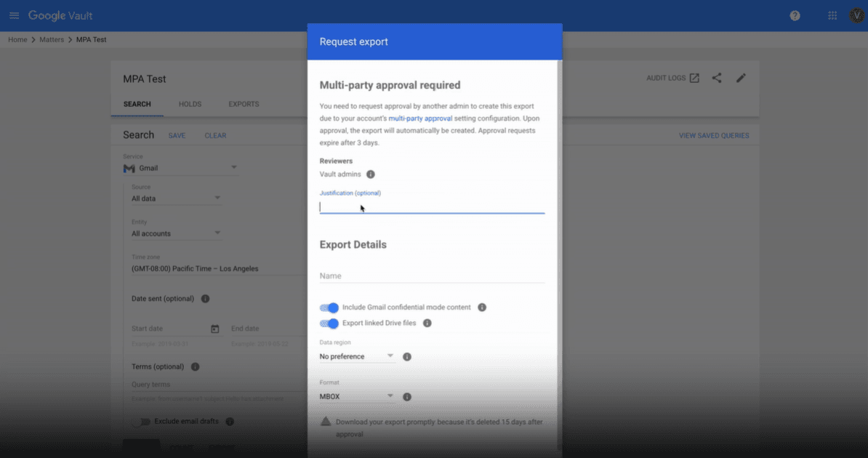Image resolution: width=868 pixels, height=458 pixels.
Task: Expand the Data region dropdown
Action: [357, 356]
